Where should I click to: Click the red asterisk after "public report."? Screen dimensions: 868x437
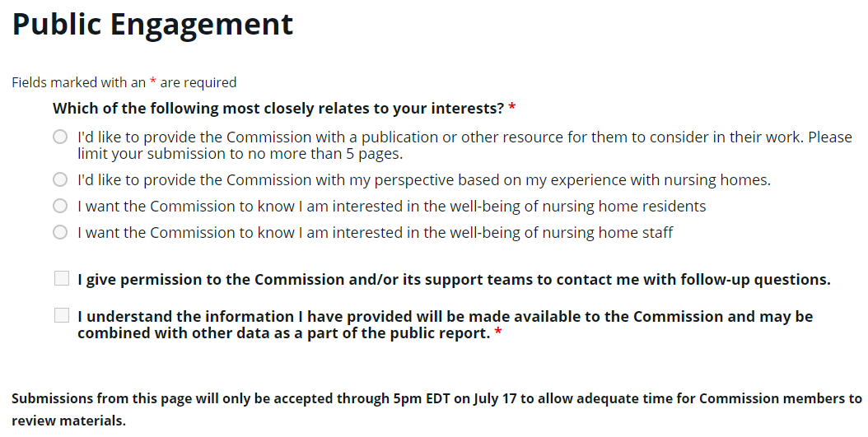click(498, 332)
